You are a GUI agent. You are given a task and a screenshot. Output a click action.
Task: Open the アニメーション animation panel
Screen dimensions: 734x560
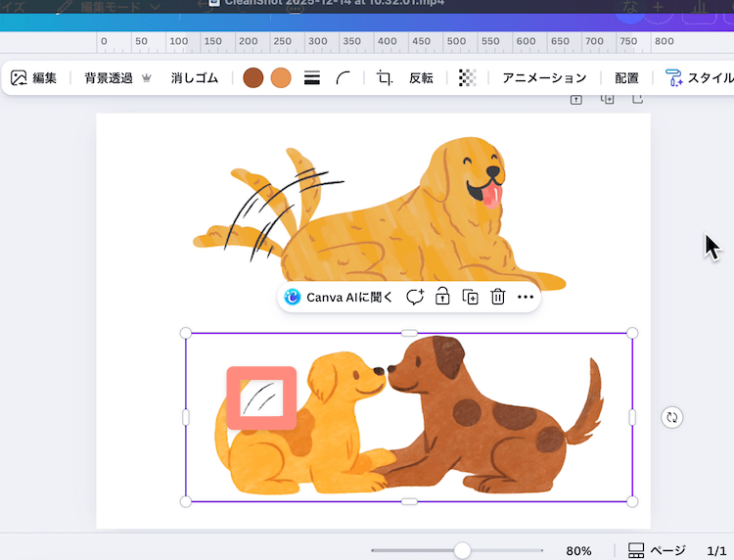544,77
